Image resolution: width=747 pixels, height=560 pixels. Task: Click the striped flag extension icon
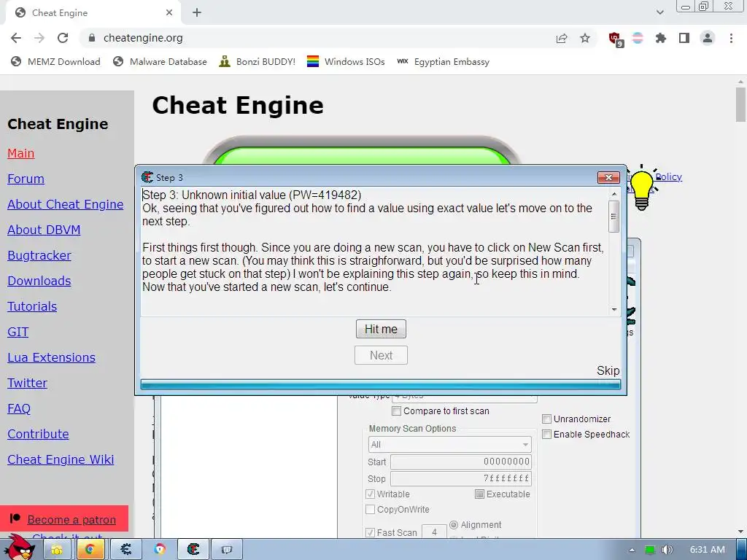click(x=638, y=38)
